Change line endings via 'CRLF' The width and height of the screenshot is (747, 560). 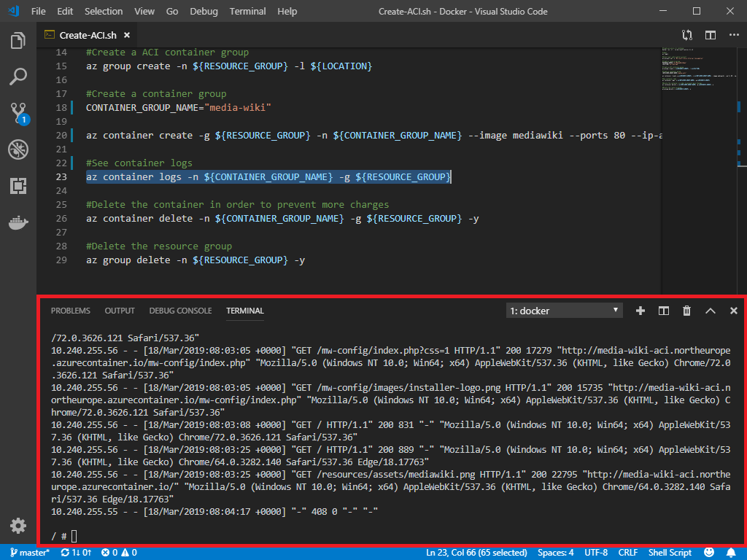pyautogui.click(x=628, y=553)
